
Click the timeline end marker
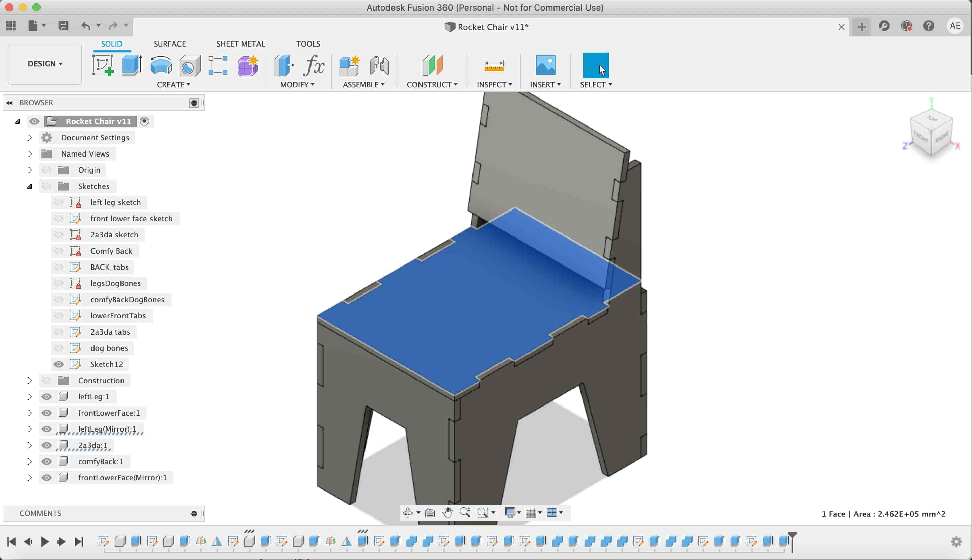point(792,541)
